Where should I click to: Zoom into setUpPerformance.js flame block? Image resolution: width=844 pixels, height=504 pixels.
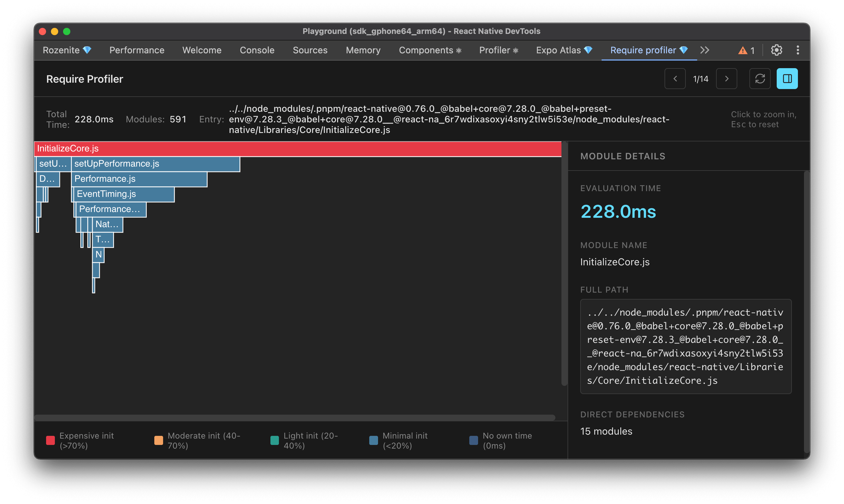click(x=155, y=164)
